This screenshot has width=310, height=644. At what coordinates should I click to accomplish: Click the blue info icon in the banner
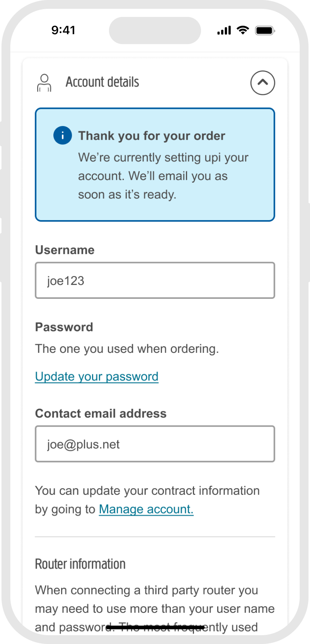(x=63, y=135)
